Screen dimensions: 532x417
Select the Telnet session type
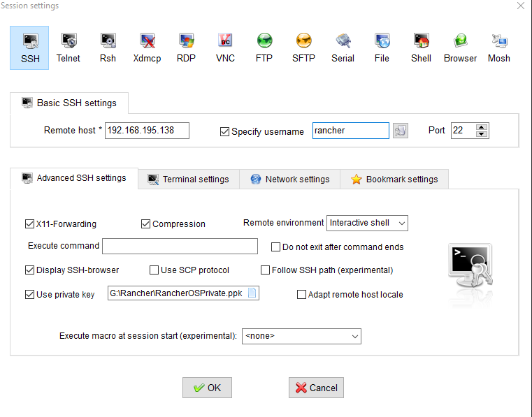coord(69,47)
